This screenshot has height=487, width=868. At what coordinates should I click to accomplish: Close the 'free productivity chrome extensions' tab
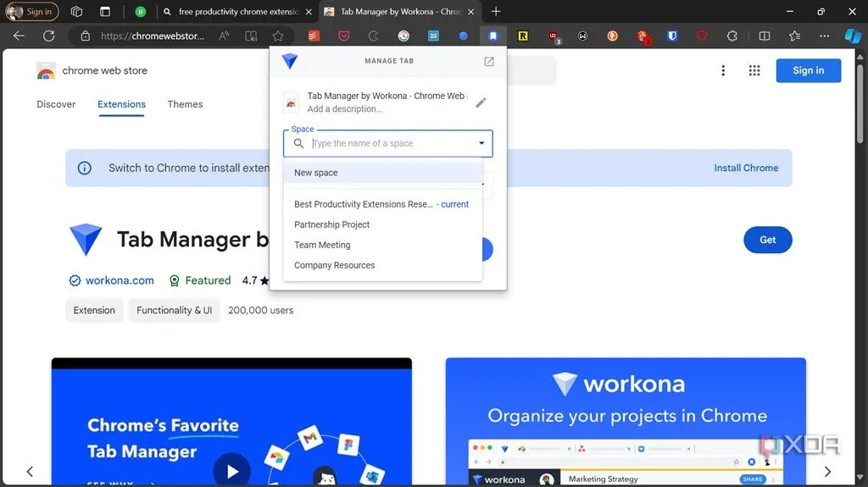pyautogui.click(x=309, y=12)
